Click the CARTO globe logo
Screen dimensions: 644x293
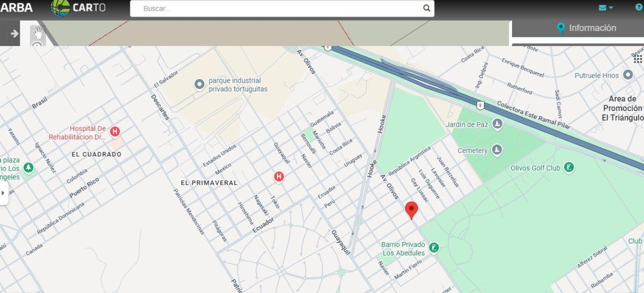click(x=60, y=8)
